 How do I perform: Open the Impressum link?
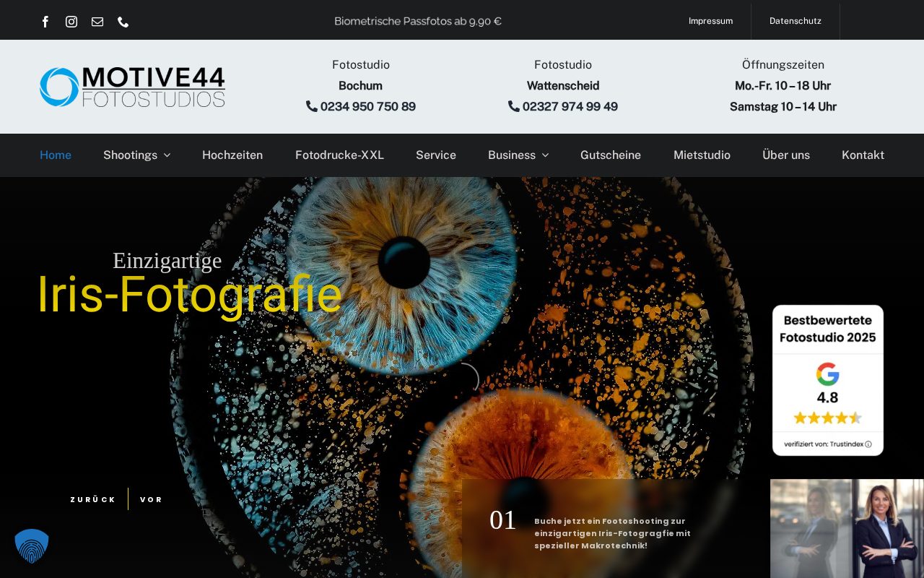[x=710, y=21]
